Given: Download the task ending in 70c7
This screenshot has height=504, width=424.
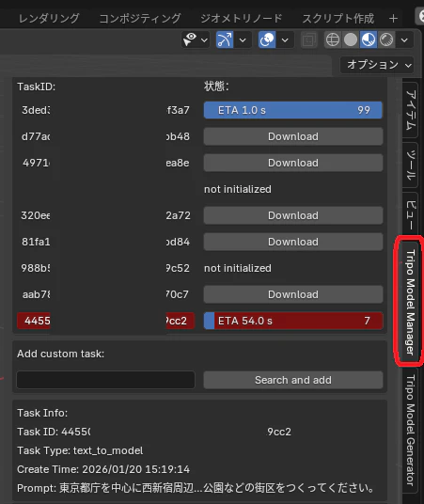Looking at the screenshot, I should [x=292, y=294].
